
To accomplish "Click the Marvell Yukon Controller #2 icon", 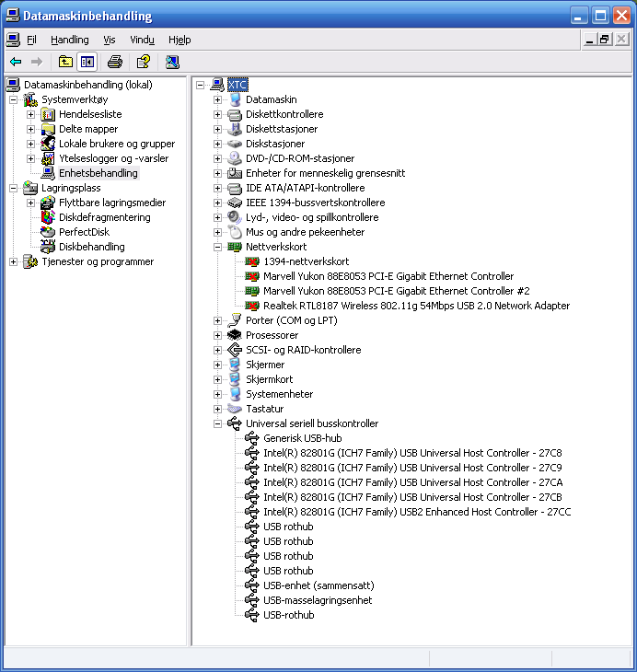I will click(x=252, y=291).
